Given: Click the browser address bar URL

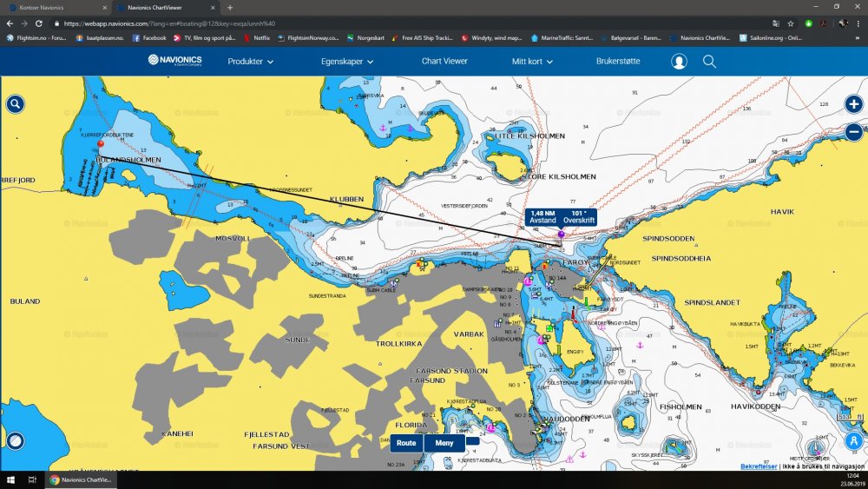Looking at the screenshot, I should click(x=169, y=23).
